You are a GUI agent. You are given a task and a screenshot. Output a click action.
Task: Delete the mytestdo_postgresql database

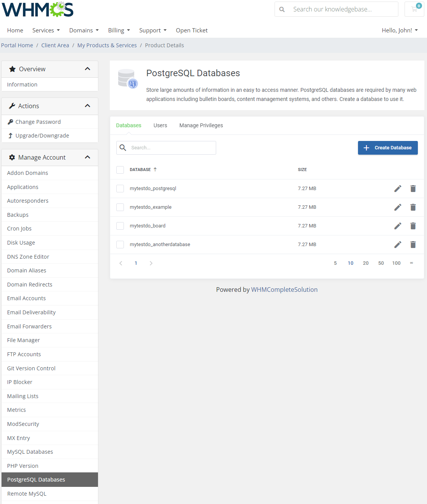tap(413, 189)
